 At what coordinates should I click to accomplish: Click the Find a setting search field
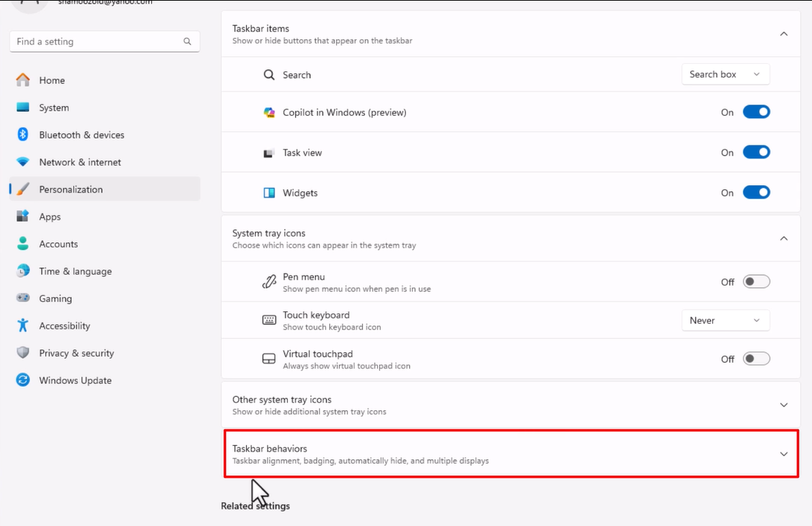pos(97,42)
